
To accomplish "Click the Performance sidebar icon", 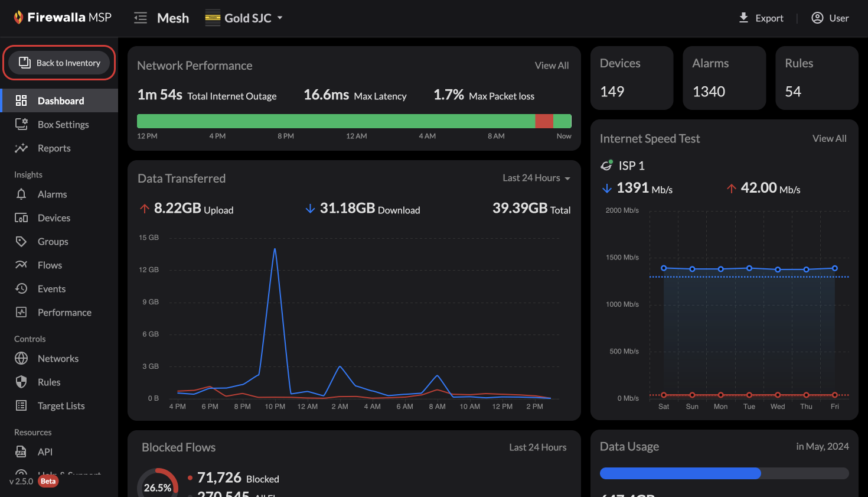I will coord(21,312).
